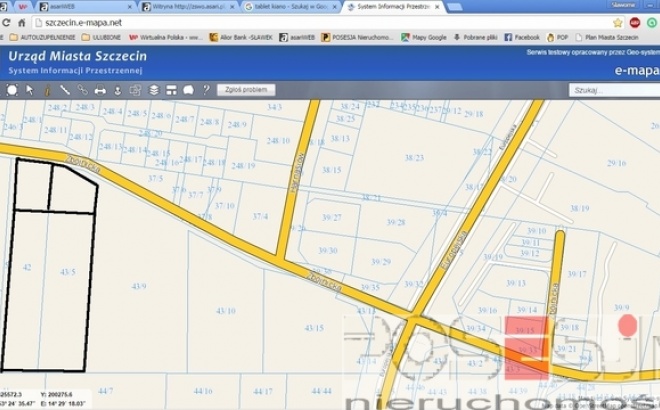The height and width of the screenshot is (410, 660).
Task: Switch to the red W pinned tab
Action: (23, 7)
